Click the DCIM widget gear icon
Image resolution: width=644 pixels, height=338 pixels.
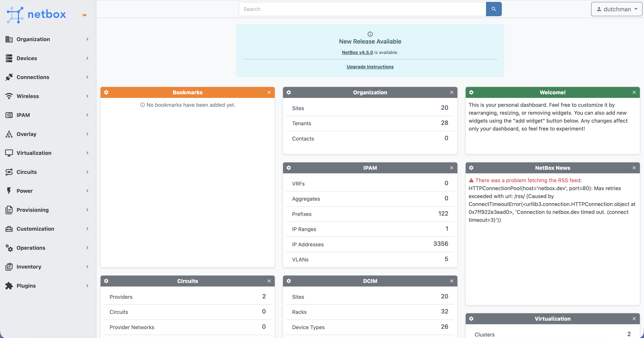pos(289,281)
